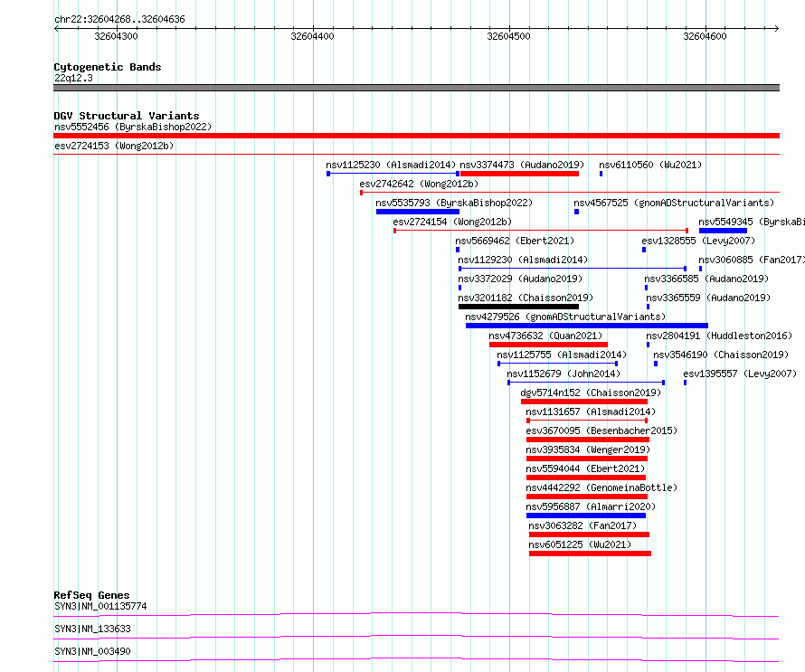This screenshot has height=672, width=805.
Task: Select nsv1125755 (Alsmadi2014) label
Action: pos(562,355)
